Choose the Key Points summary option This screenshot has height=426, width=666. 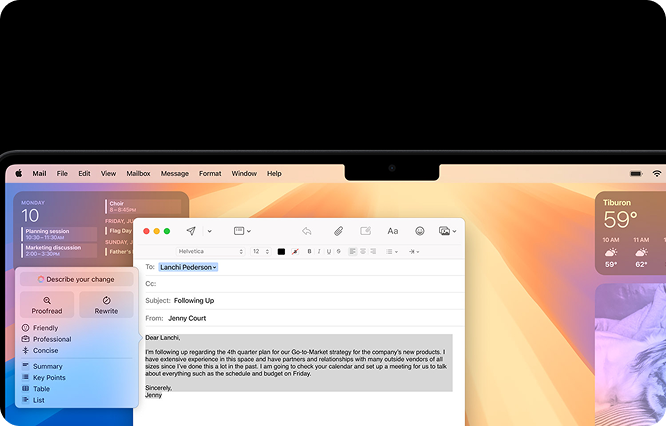click(49, 378)
